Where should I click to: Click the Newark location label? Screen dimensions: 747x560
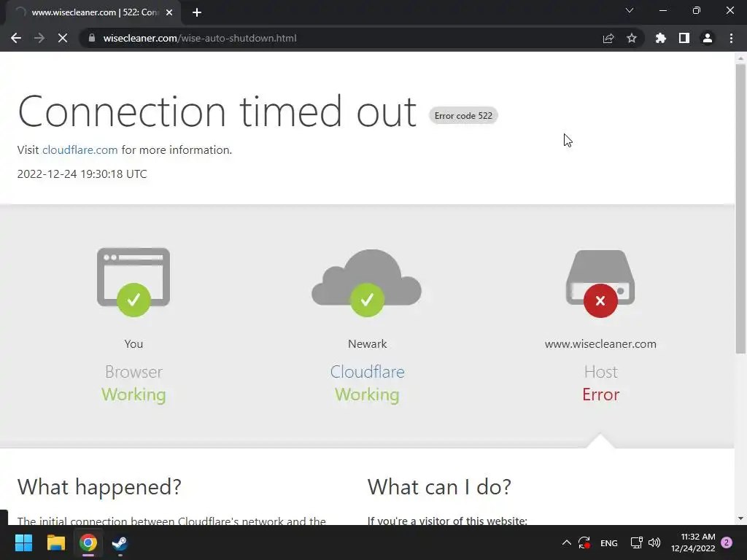pyautogui.click(x=368, y=344)
